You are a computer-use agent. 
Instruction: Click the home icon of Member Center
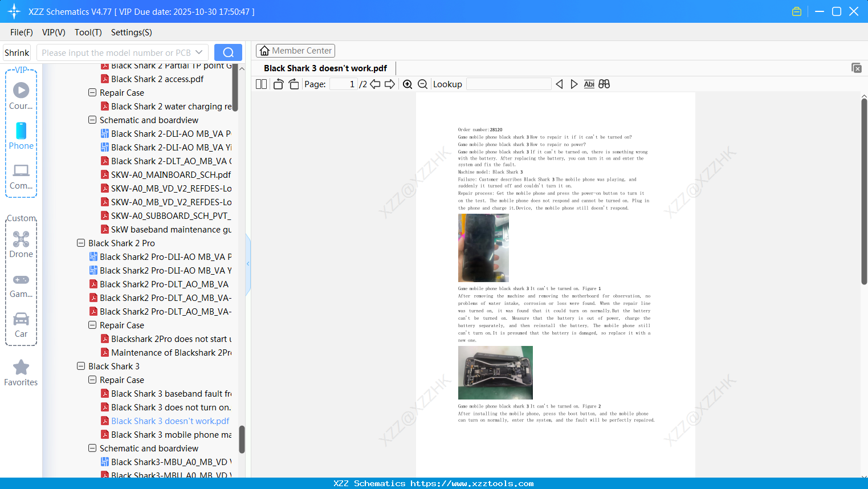264,51
